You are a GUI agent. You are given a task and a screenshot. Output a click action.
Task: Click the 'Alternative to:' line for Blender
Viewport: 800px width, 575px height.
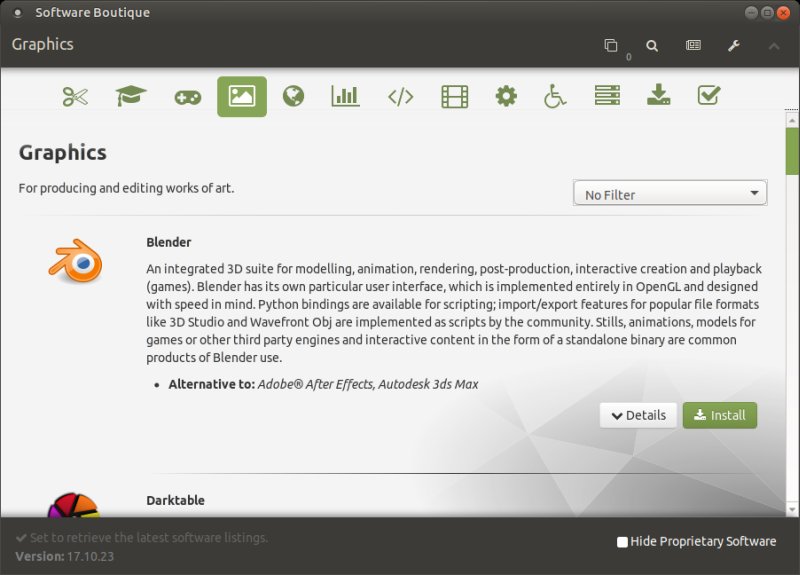(x=323, y=384)
